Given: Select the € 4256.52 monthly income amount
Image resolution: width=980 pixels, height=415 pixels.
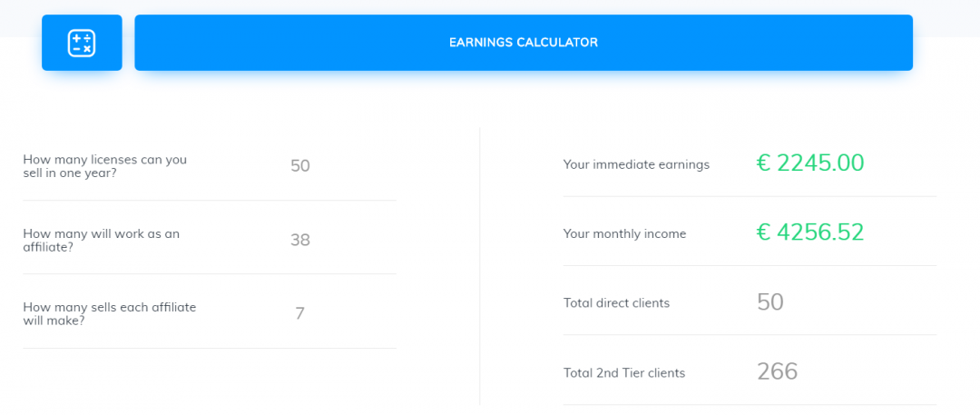Looking at the screenshot, I should point(810,232).
